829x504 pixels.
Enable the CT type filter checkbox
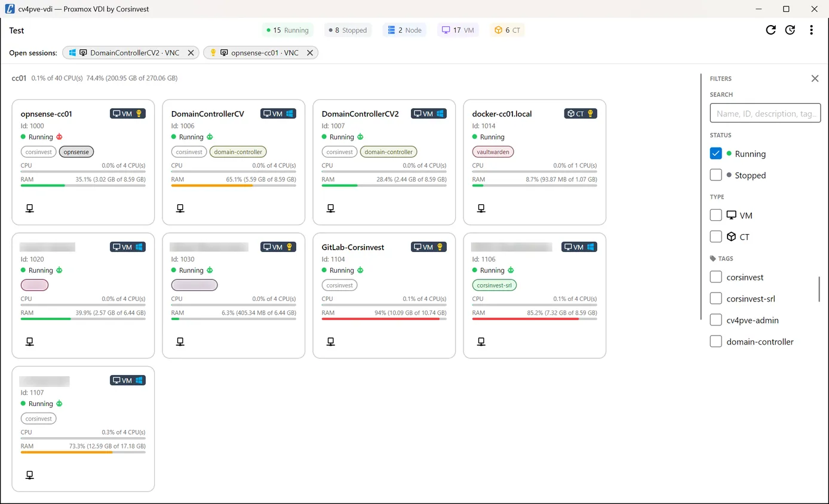(716, 236)
